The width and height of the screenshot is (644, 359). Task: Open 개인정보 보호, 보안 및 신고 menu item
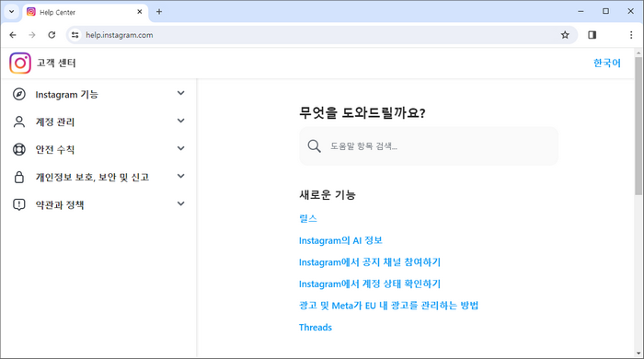pyautogui.click(x=98, y=177)
